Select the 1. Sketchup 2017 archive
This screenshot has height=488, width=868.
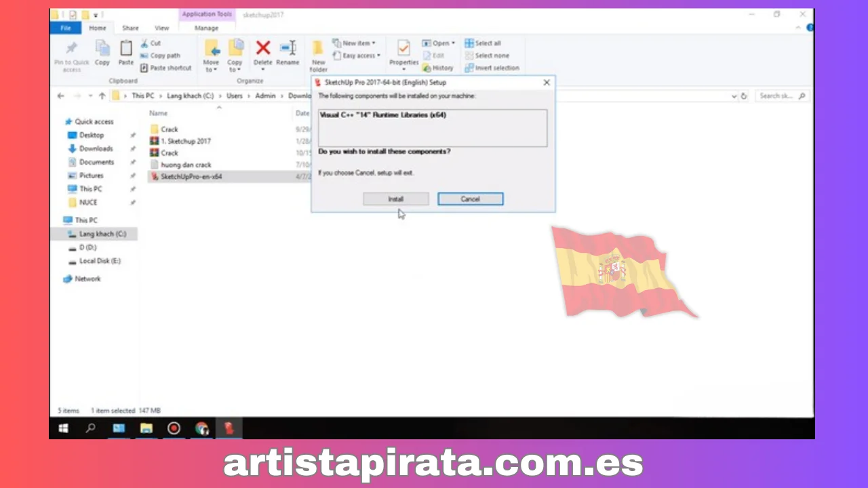coord(180,141)
